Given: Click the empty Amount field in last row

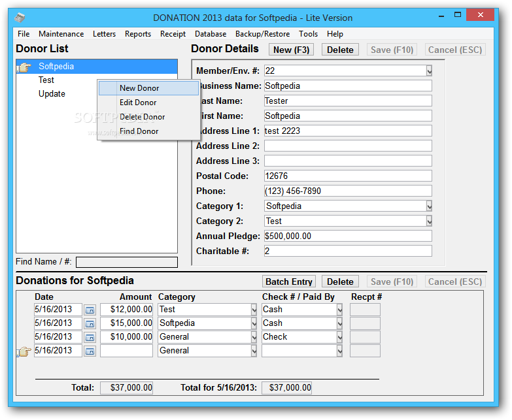Looking at the screenshot, I should point(126,351).
